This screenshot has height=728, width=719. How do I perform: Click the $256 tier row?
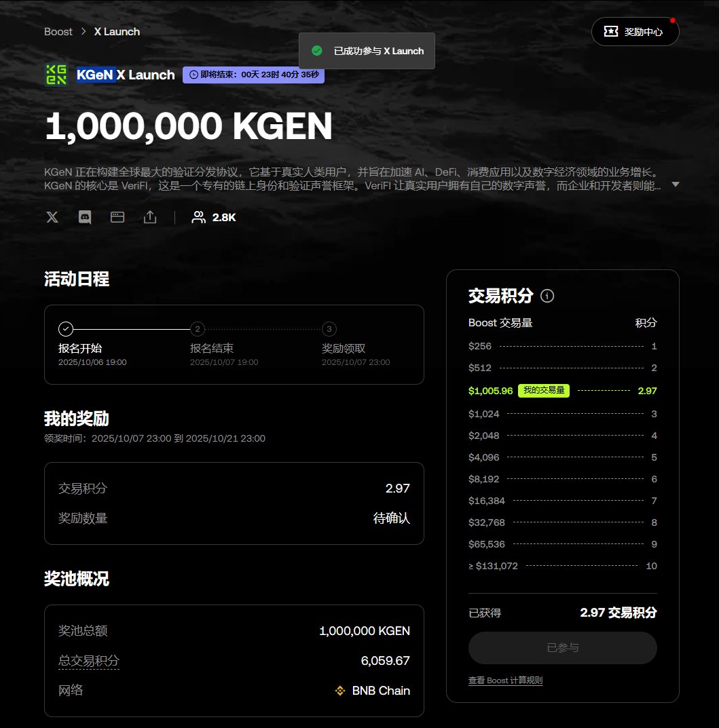(x=562, y=346)
